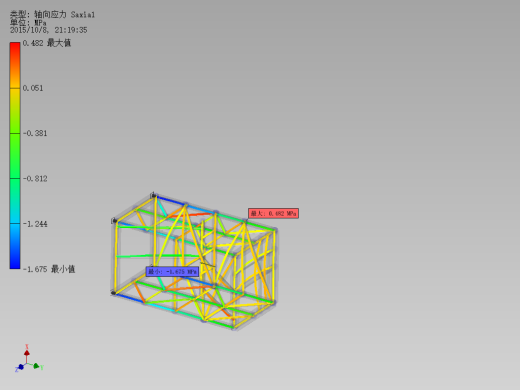The width and height of the screenshot is (520, 390).
Task: Click the Saxial result type title
Action: pos(52,15)
